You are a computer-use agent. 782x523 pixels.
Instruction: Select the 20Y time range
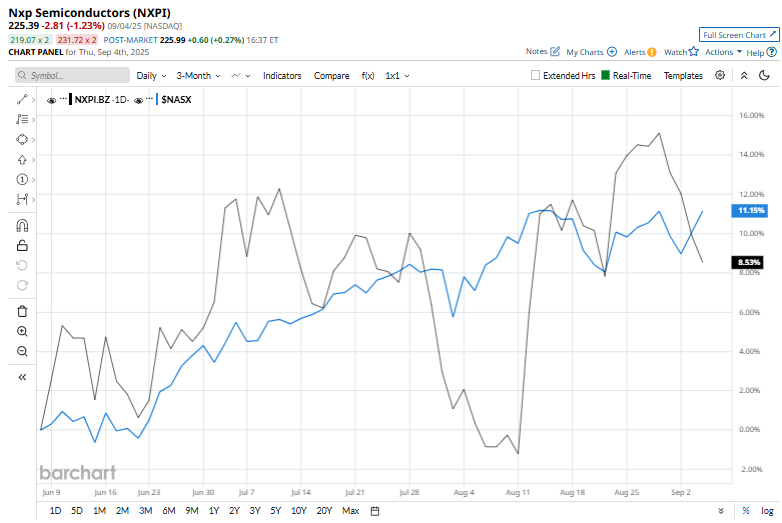[x=324, y=511]
